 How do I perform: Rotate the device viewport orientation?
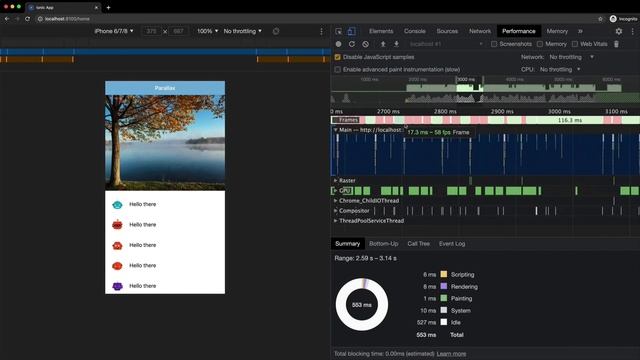(276, 31)
